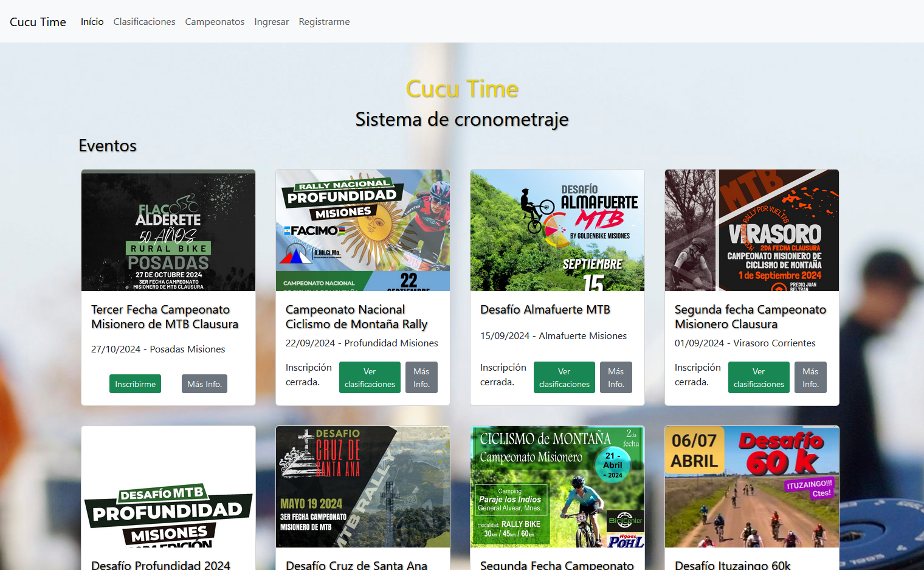Viewport: 924px width, 570px height.
Task: Open Más Info. for Tercer Fecha Campeonato
Action: coord(204,384)
